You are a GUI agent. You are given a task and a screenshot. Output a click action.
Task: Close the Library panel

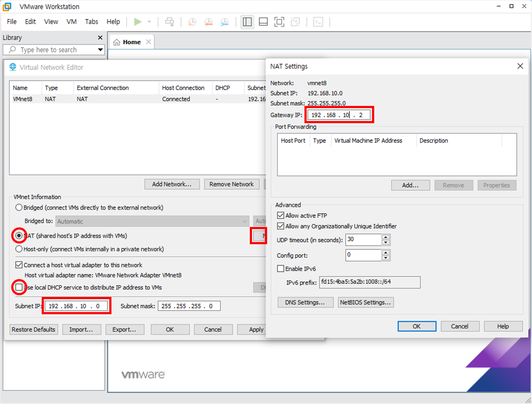click(x=100, y=38)
